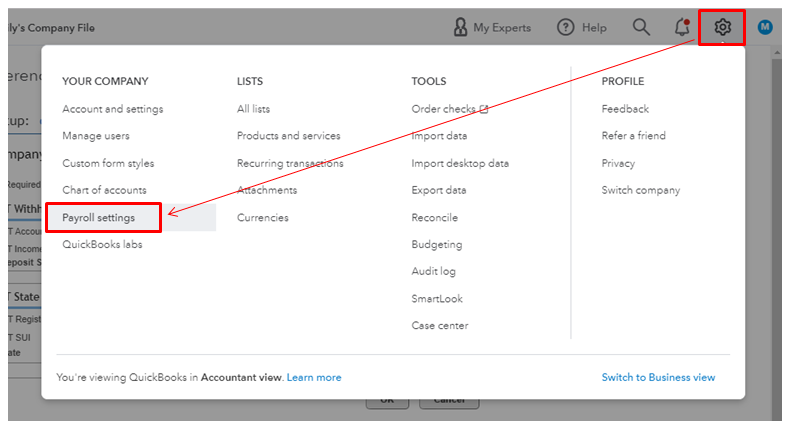Open the search magnifier icon
The image size is (793, 428).
pos(641,27)
